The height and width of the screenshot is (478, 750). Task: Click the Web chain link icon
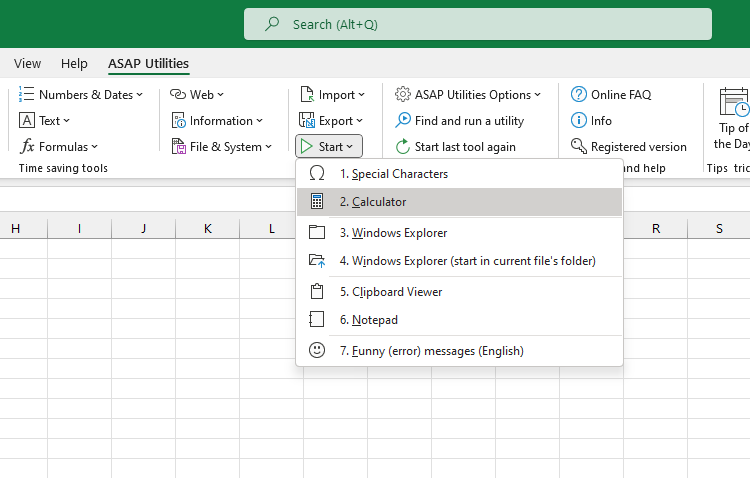click(x=178, y=94)
